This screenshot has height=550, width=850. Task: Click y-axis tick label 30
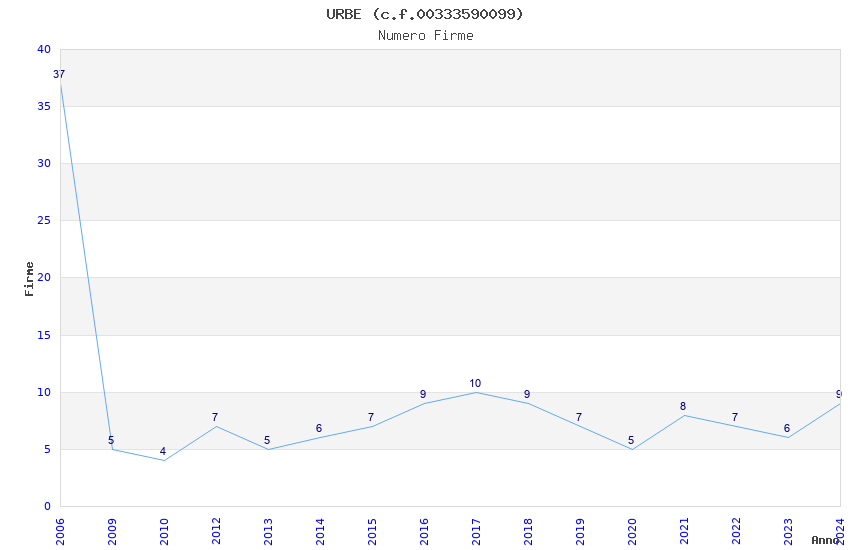44,163
